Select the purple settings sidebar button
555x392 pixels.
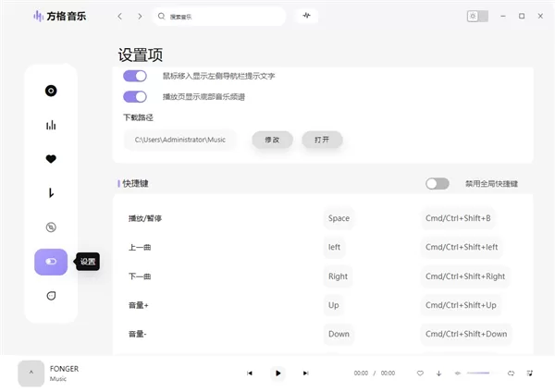pyautogui.click(x=51, y=262)
